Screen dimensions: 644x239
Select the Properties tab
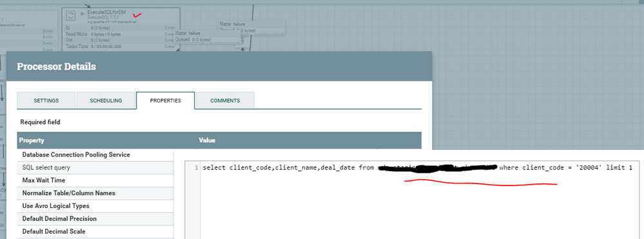tap(166, 100)
